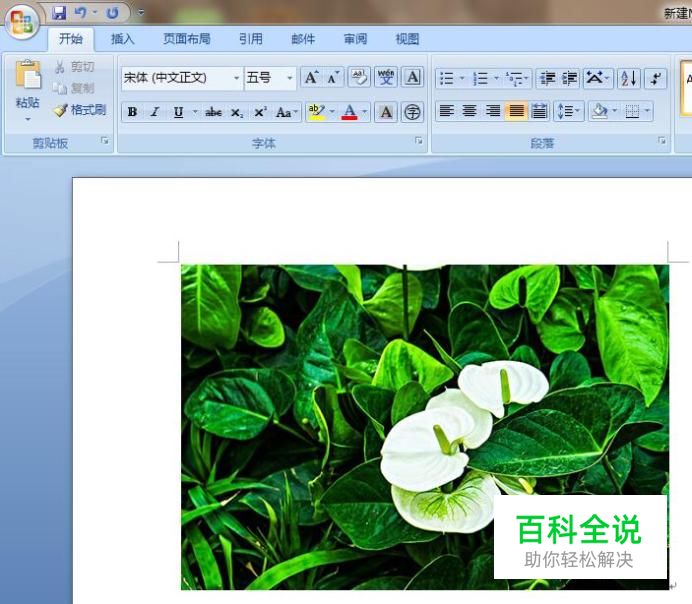Apply character border
Image resolution: width=692 pixels, height=604 pixels.
pos(413,78)
